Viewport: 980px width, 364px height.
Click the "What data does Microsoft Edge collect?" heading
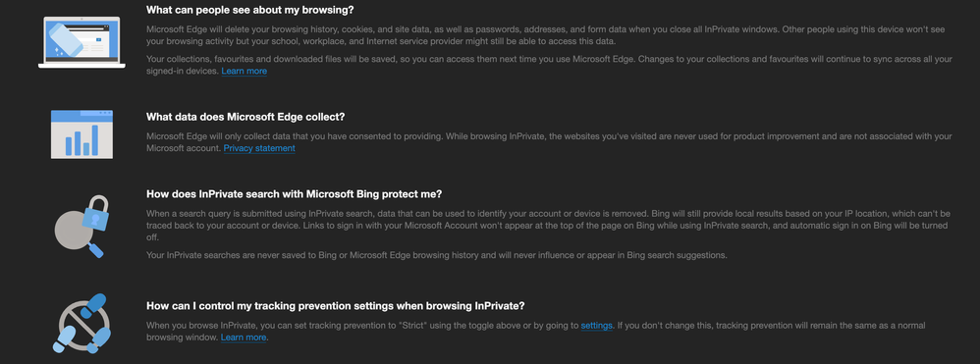(245, 117)
